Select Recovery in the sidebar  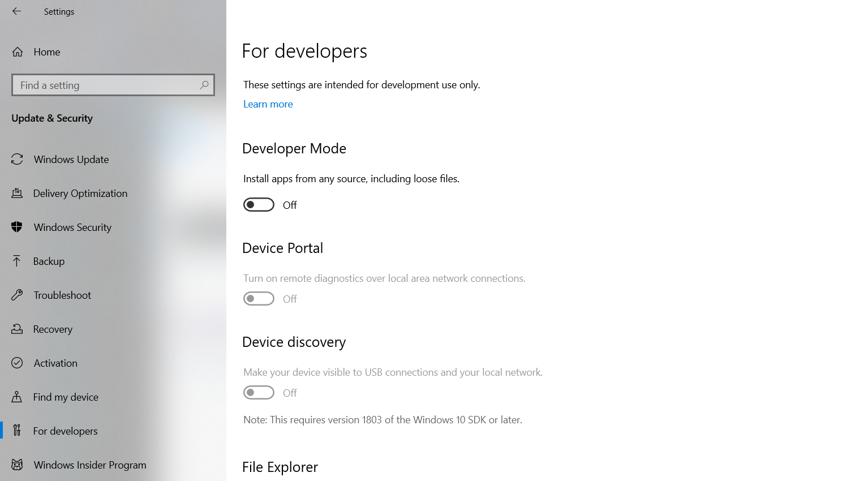click(x=113, y=329)
